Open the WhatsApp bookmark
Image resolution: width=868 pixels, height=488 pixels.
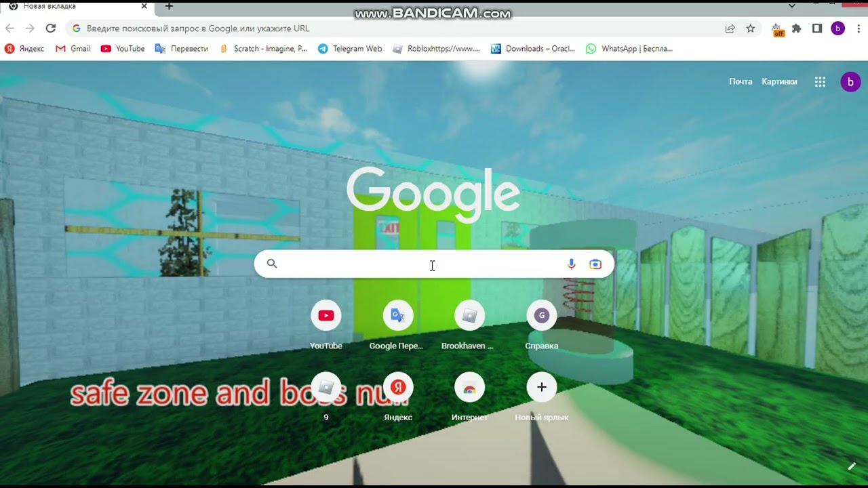coord(629,49)
